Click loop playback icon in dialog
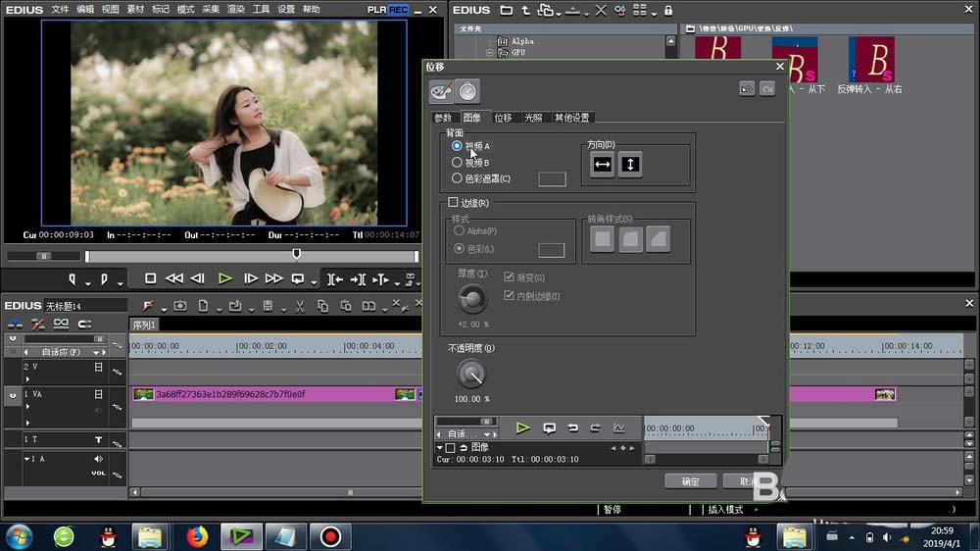Viewport: 980px width, 551px height. pyautogui.click(x=550, y=427)
